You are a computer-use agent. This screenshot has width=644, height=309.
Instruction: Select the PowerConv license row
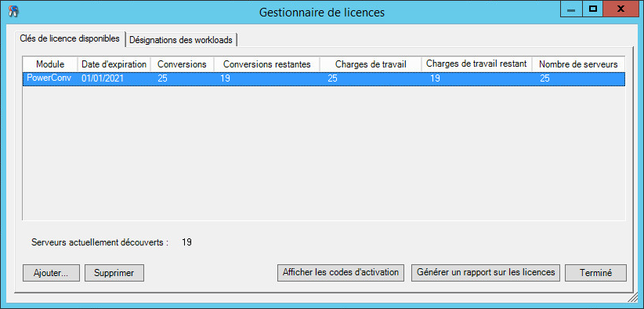pos(324,79)
